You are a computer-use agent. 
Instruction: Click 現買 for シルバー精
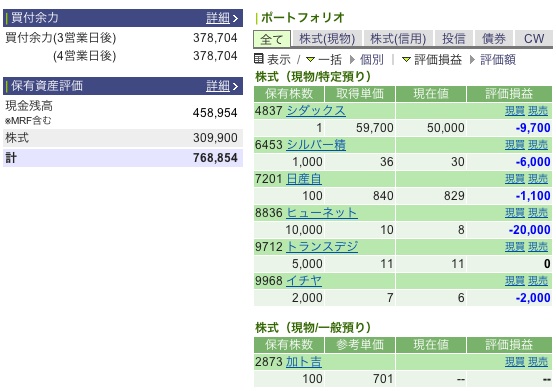pos(515,145)
